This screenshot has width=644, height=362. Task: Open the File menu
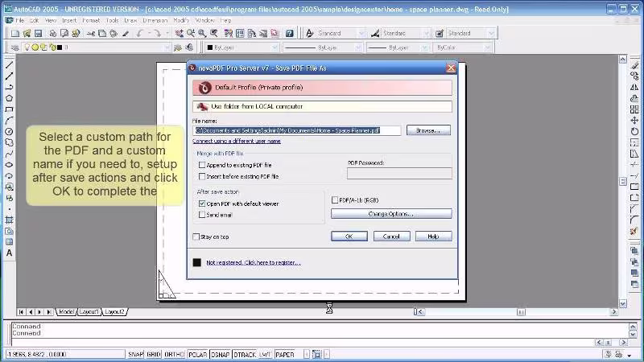tap(19, 20)
